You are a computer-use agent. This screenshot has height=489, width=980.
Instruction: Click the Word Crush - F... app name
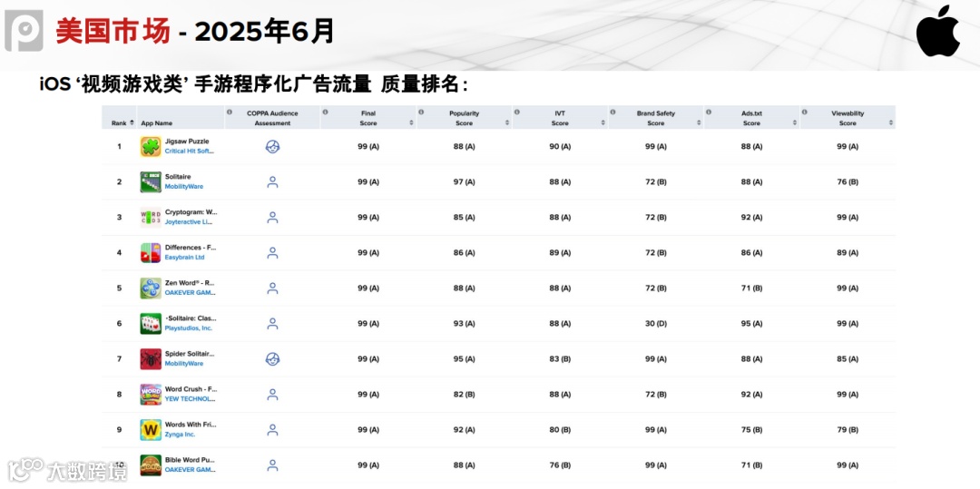(191, 389)
